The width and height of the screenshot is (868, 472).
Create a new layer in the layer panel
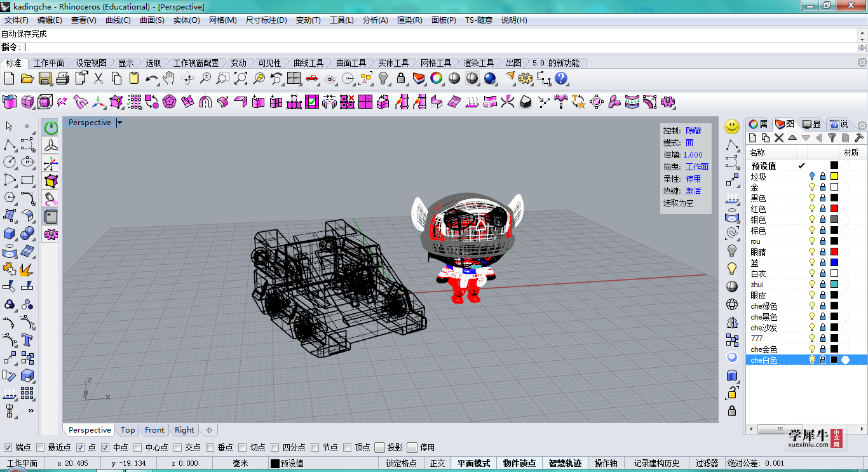point(753,138)
